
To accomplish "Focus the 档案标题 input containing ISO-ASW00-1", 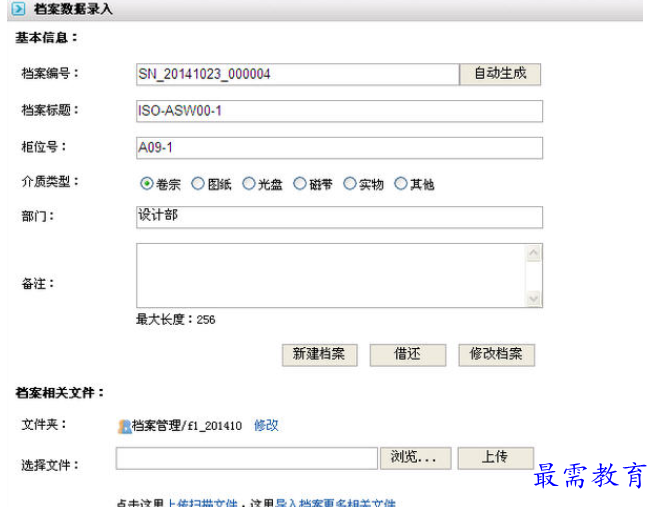I will tap(339, 111).
